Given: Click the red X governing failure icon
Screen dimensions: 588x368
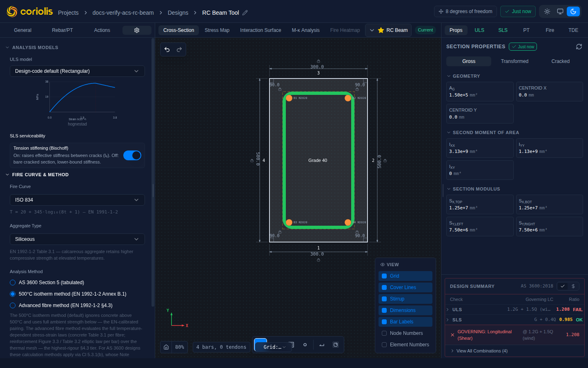Looking at the screenshot, I should click(x=452, y=335).
